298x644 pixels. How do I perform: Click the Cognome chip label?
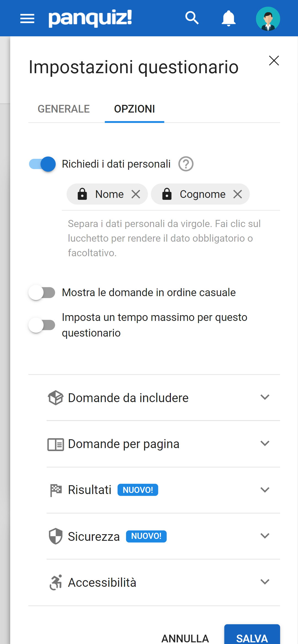203,194
